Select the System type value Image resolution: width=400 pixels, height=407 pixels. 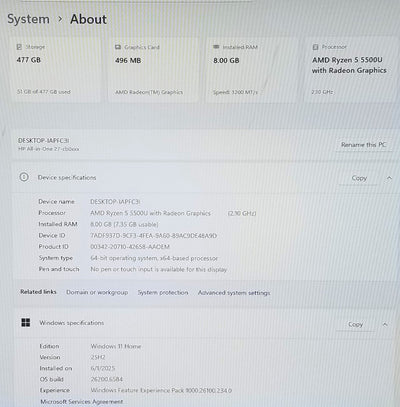point(154,258)
